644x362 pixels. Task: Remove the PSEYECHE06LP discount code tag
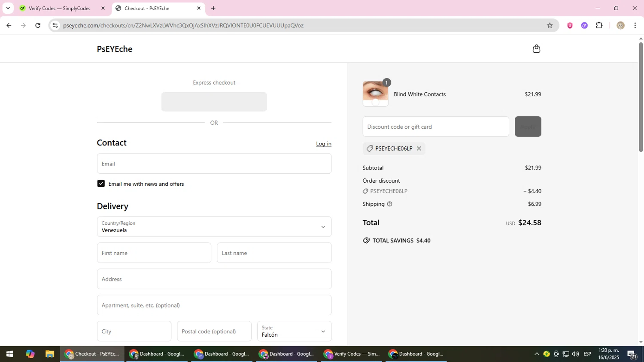(419, 148)
